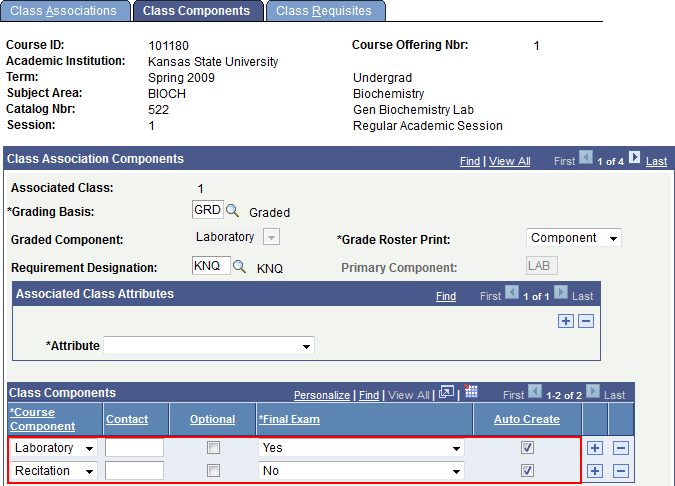Uncheck Auto Create for Laboratory
This screenshot has width=675, height=486.
(527, 448)
